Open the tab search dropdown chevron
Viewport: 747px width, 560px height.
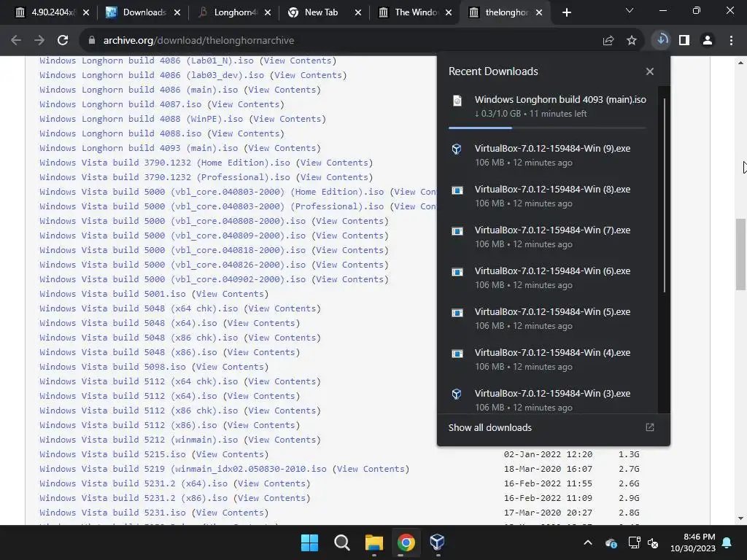630,10
